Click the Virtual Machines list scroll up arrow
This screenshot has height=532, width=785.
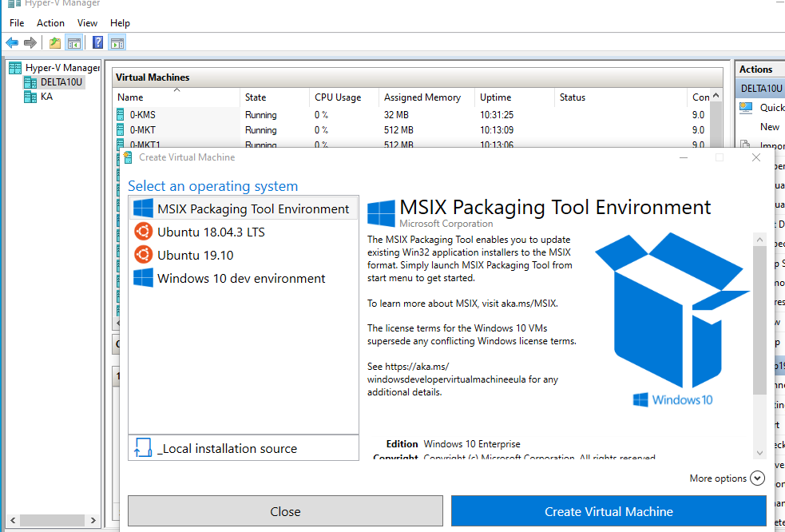coord(716,96)
